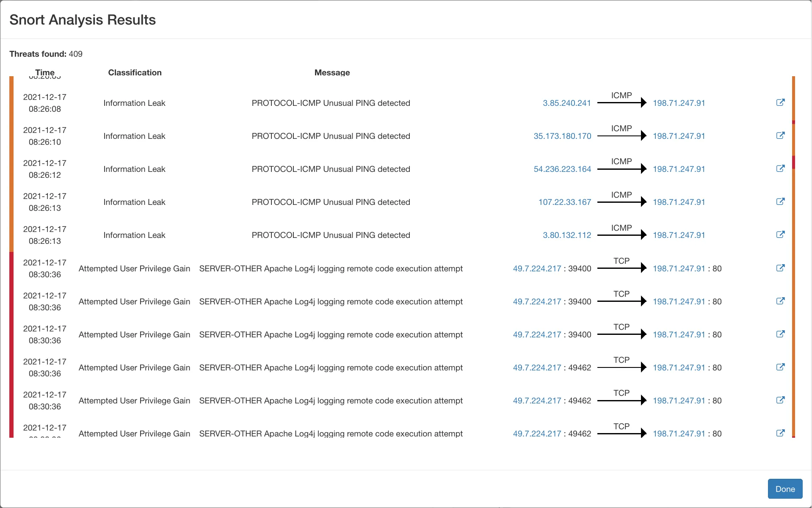
Task: Click source IP 3.85.240.241
Action: 566,103
